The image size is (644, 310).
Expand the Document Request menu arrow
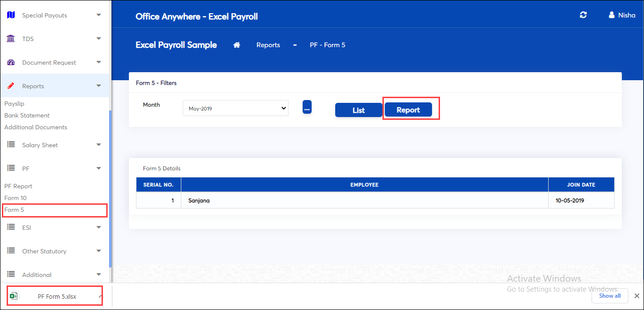point(99,62)
